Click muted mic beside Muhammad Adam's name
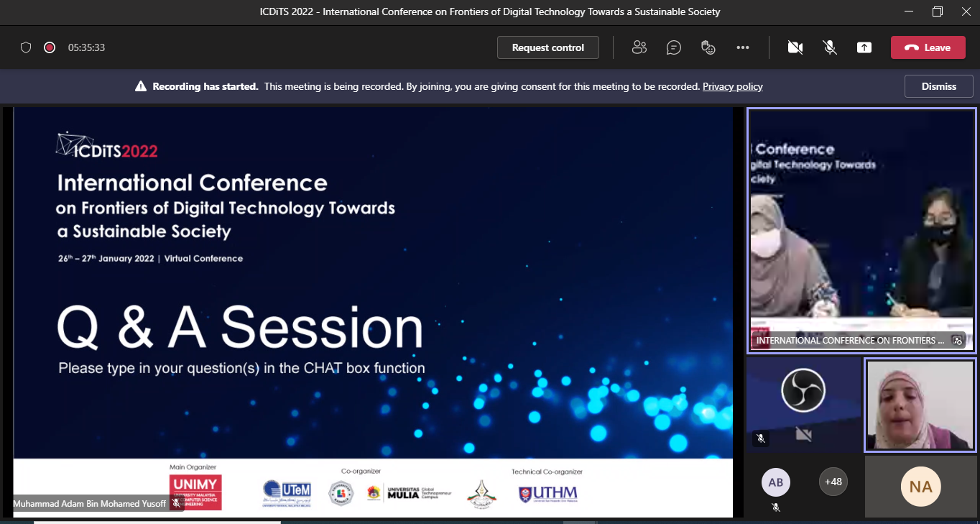The width and height of the screenshot is (980, 524). 176,504
